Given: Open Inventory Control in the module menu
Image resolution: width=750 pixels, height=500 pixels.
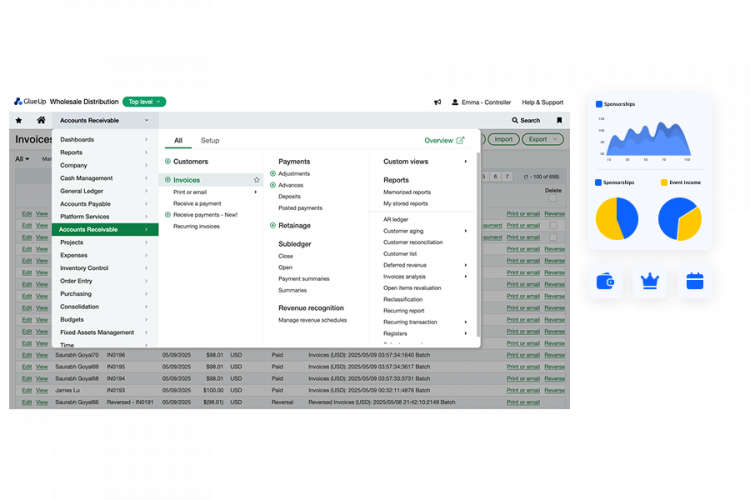Looking at the screenshot, I should point(104,268).
